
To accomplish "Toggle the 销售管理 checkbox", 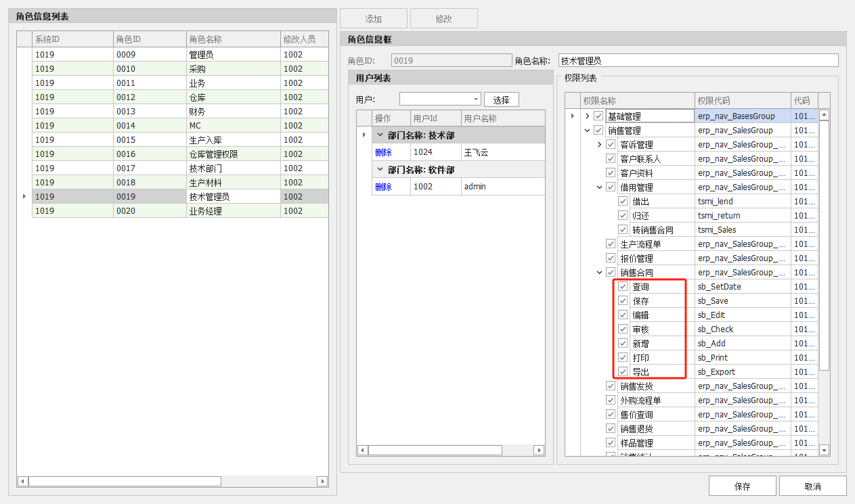I will (x=598, y=131).
